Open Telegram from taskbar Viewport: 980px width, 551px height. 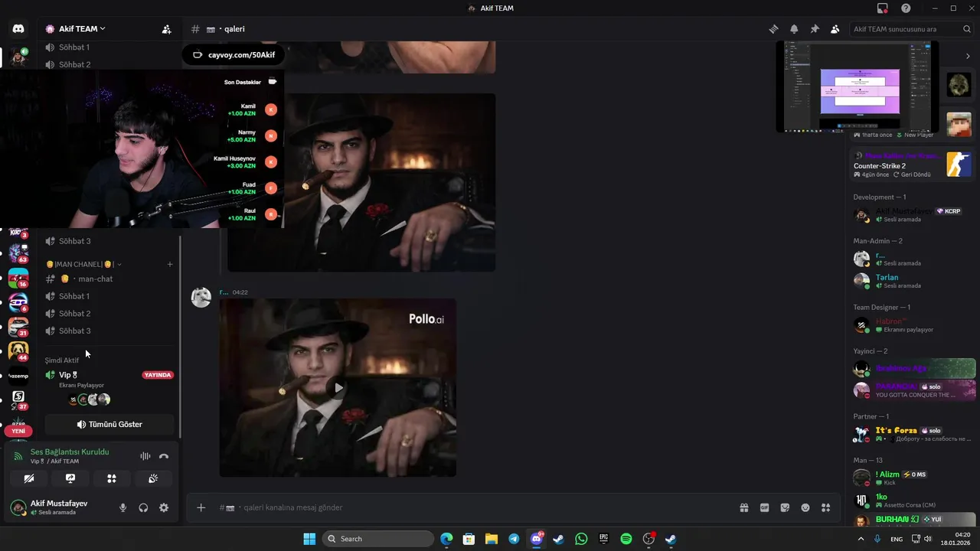coord(514,539)
